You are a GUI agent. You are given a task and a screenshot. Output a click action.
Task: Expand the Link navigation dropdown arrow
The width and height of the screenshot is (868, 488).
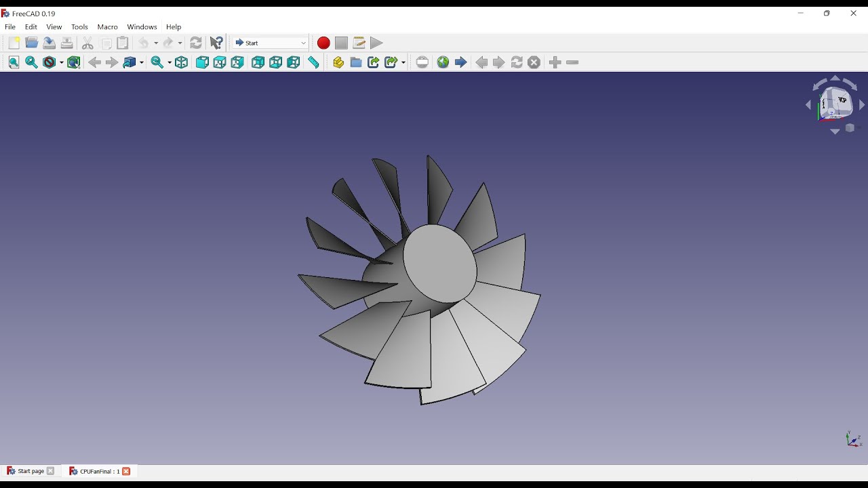pos(142,62)
